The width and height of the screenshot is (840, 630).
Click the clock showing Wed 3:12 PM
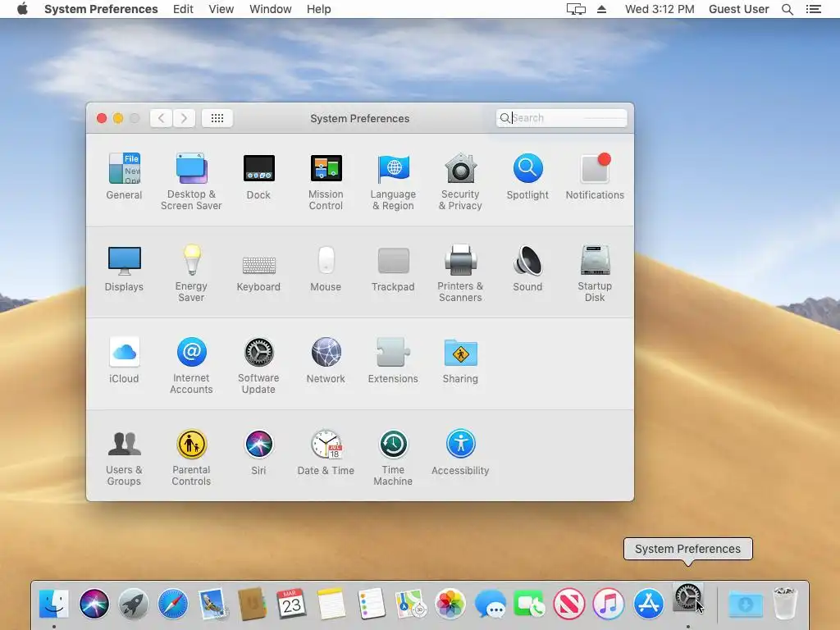click(660, 9)
